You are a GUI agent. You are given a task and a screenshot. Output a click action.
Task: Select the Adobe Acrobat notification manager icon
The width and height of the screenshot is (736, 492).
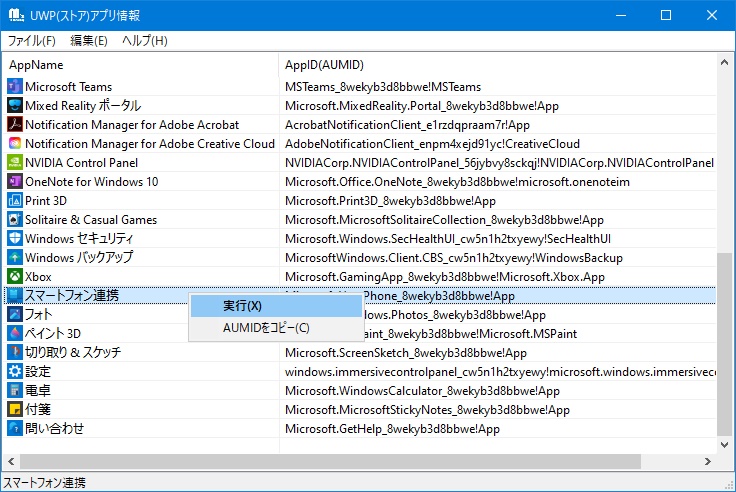click(x=15, y=124)
